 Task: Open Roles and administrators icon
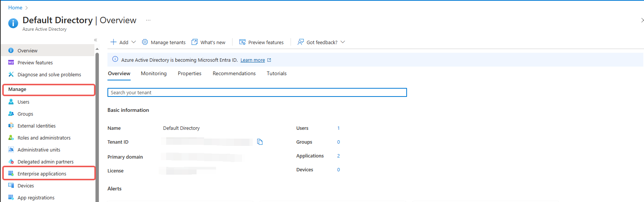click(11, 138)
